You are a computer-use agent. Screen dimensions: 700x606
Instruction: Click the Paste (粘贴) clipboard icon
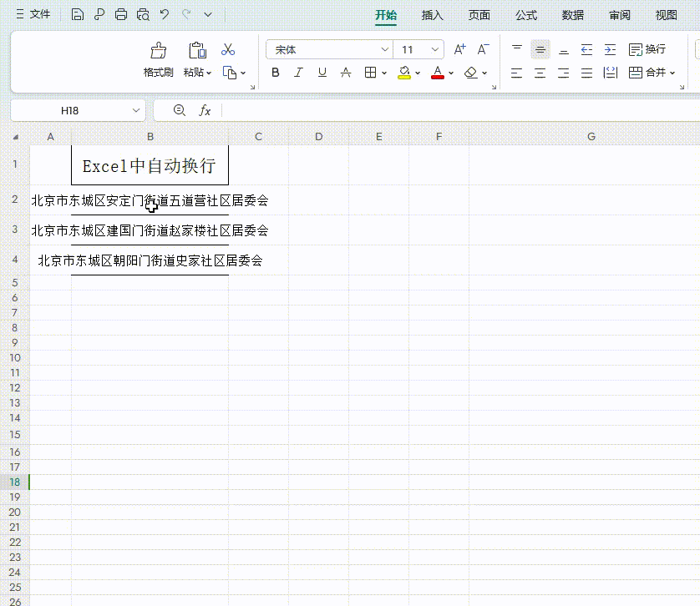(x=197, y=50)
